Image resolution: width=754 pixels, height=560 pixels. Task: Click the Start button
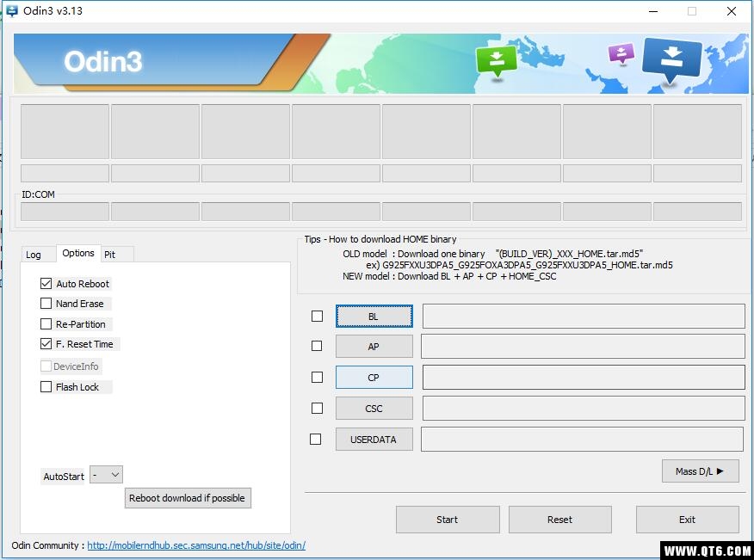(448, 520)
